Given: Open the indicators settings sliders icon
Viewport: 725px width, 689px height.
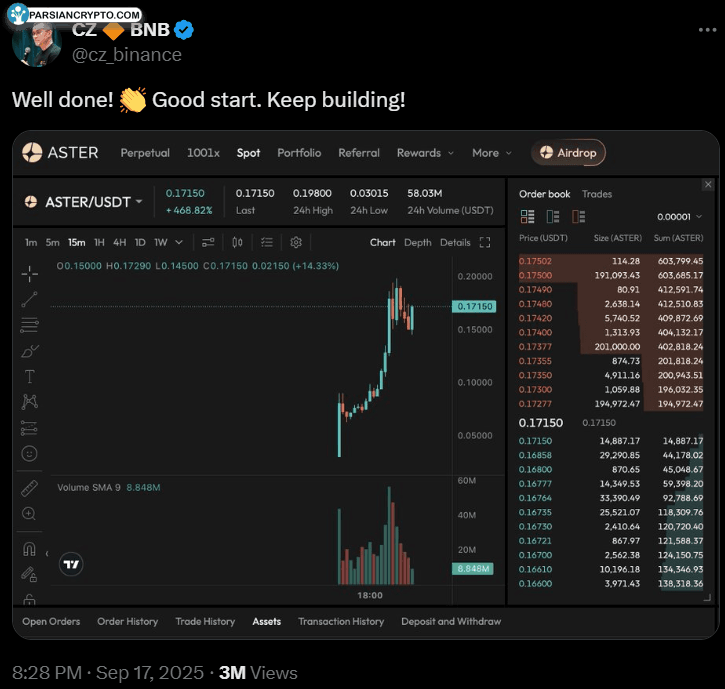Looking at the screenshot, I should point(208,242).
